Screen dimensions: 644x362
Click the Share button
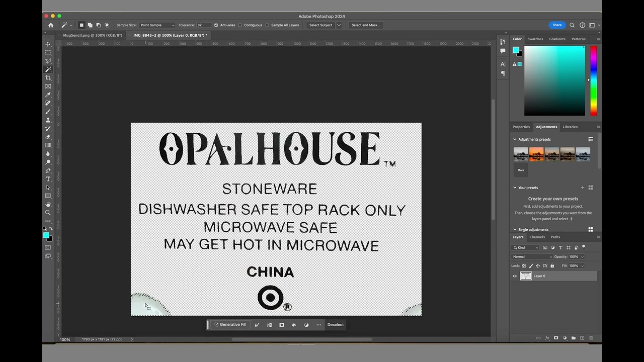557,25
